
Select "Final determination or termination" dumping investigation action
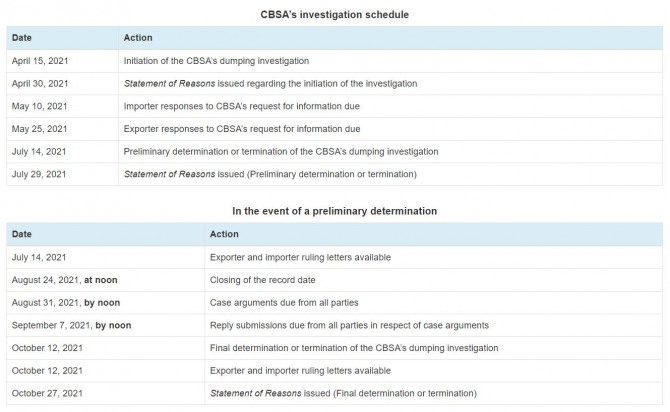(354, 348)
